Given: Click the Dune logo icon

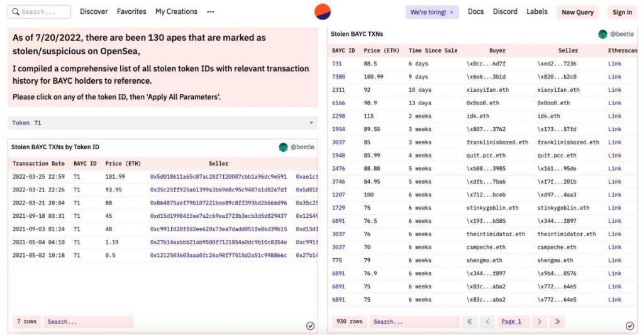Looking at the screenshot, I should pos(323,12).
